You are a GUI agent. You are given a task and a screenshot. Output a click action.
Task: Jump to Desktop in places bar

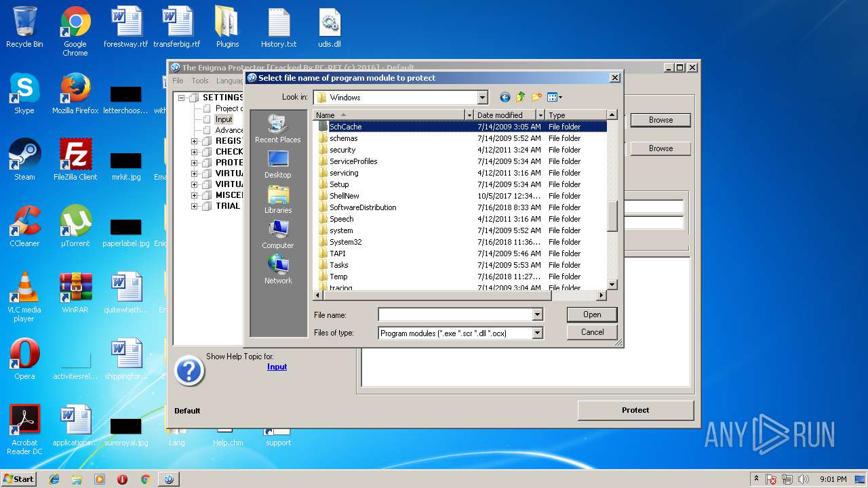click(x=278, y=164)
